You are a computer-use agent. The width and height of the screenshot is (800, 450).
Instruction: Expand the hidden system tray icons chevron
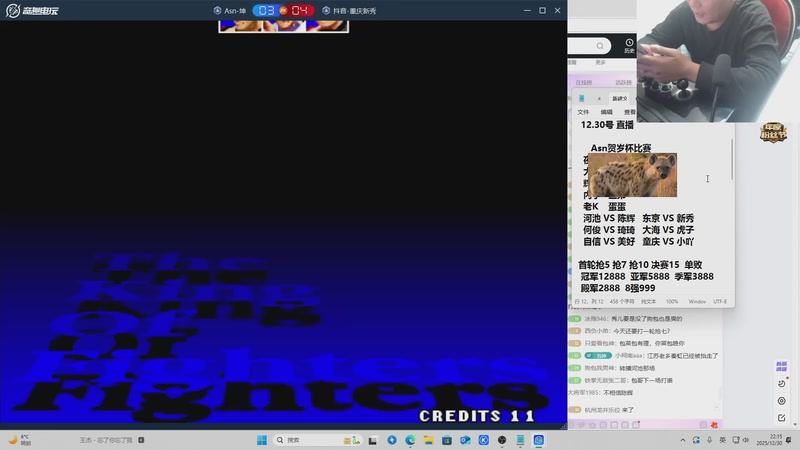coord(683,440)
